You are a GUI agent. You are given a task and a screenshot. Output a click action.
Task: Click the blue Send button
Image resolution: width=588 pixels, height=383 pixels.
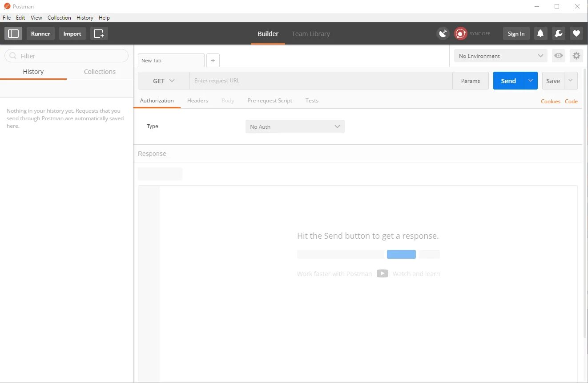[x=508, y=81]
